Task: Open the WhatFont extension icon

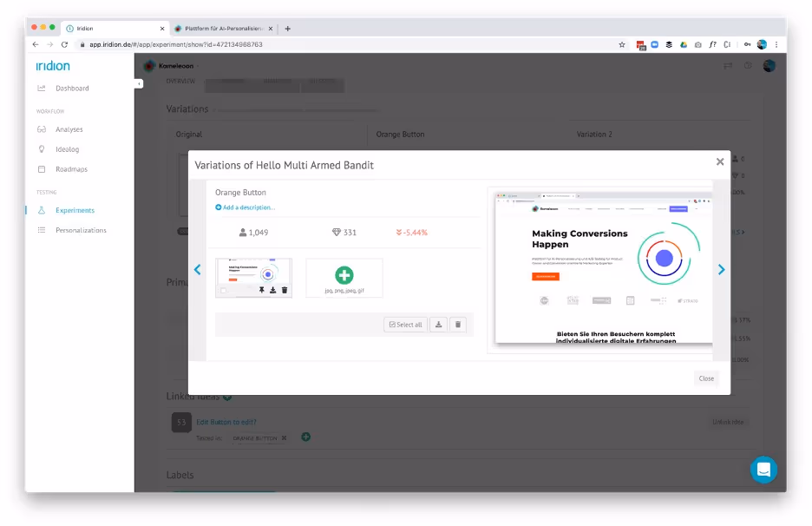Action: (712, 44)
